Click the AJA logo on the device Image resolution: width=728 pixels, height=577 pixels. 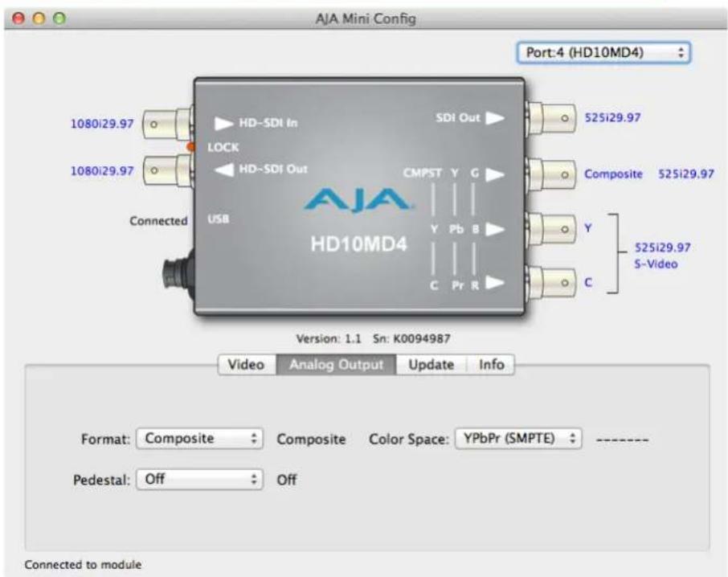pyautogui.click(x=358, y=200)
